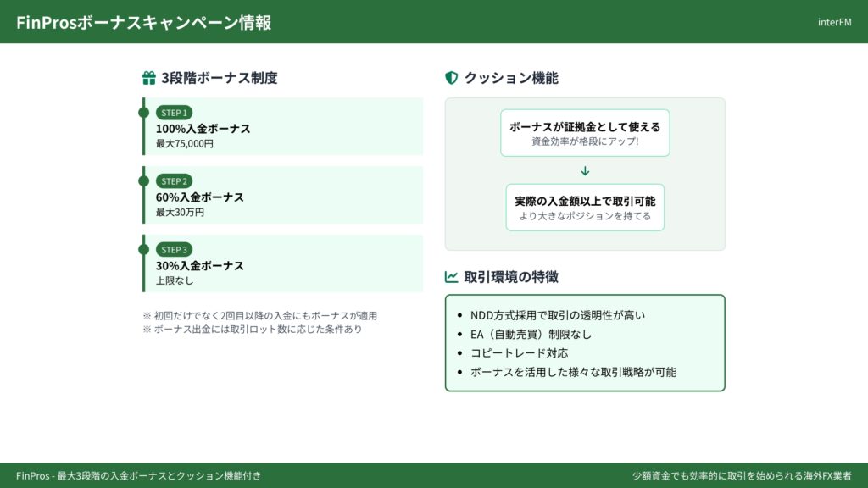868x488 pixels.
Task: Click the gift icon beside 3段階ボーナス制度
Action: [149, 78]
